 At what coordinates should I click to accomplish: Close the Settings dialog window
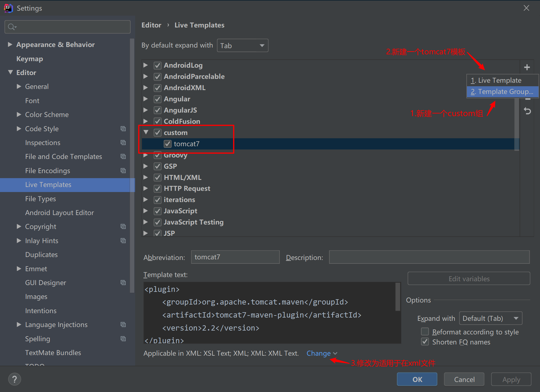[x=526, y=8]
